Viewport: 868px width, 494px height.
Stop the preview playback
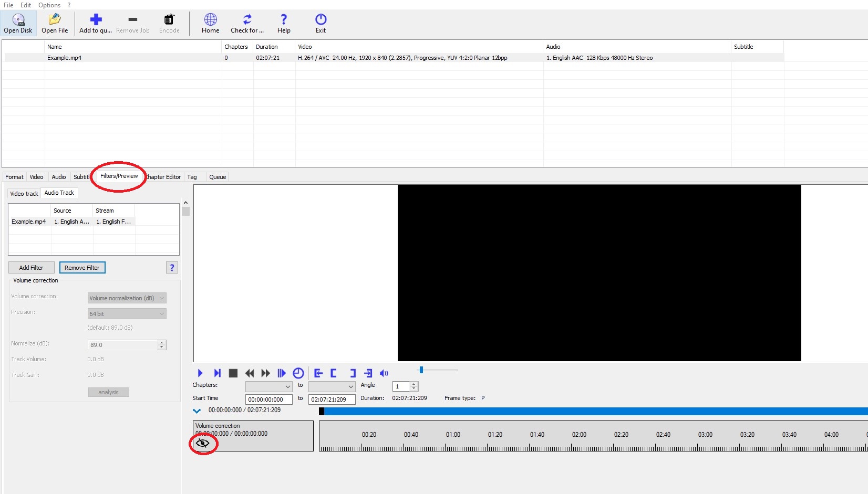(233, 373)
